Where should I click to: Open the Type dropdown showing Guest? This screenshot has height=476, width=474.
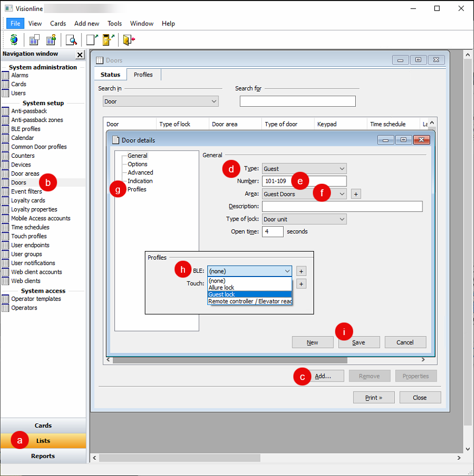pos(304,169)
